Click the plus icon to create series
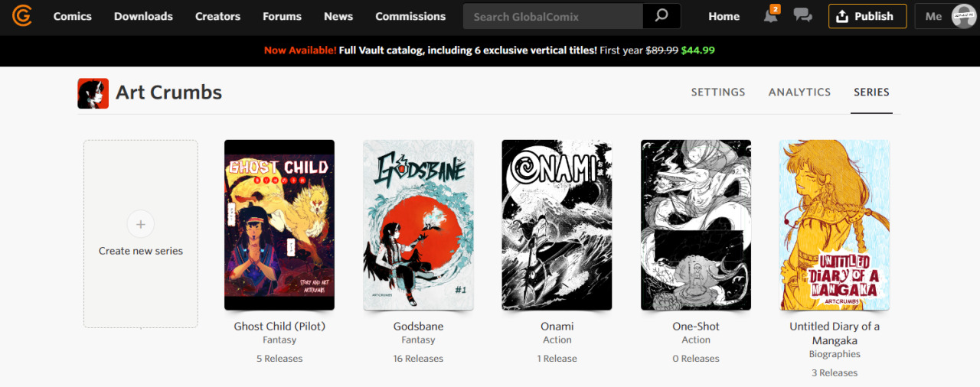Screen dimensions: 980x387 point(141,224)
